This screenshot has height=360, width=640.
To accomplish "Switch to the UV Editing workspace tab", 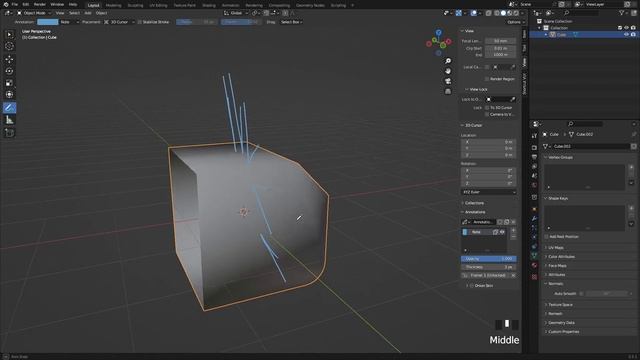I will [158, 5].
